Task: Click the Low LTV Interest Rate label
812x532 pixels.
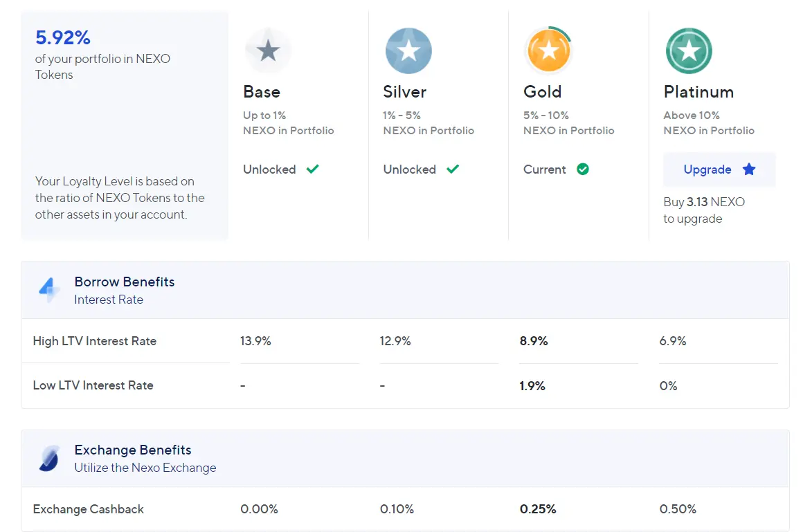Action: pos(93,385)
